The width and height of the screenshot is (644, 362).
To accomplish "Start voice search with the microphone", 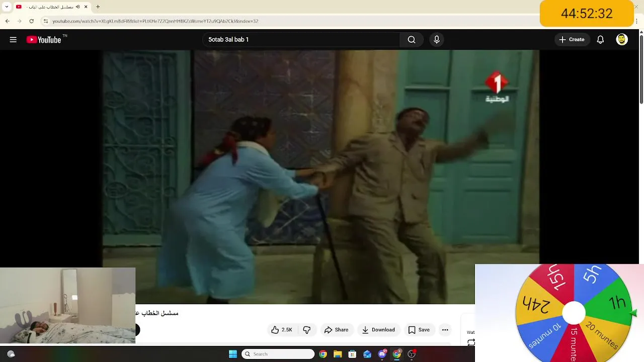I will tap(436, 40).
